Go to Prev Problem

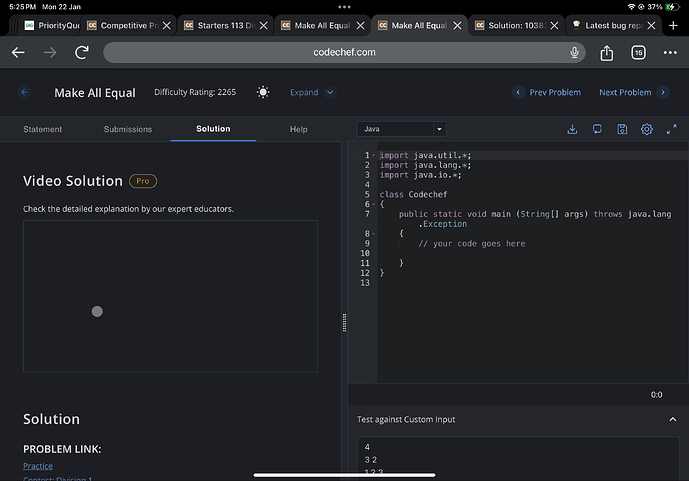coord(547,92)
